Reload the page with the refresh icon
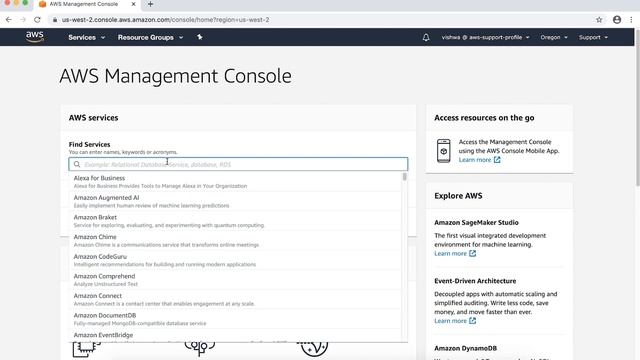The image size is (640, 360). pos(37,20)
